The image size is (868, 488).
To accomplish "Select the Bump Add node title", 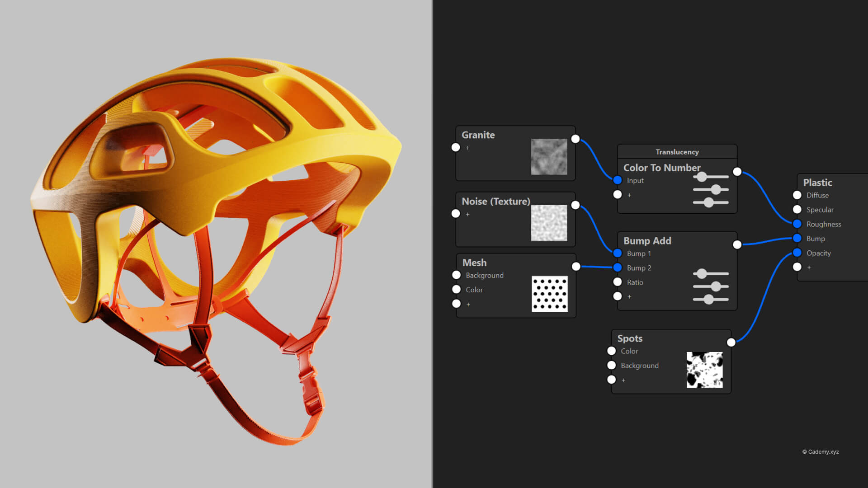I will [647, 241].
